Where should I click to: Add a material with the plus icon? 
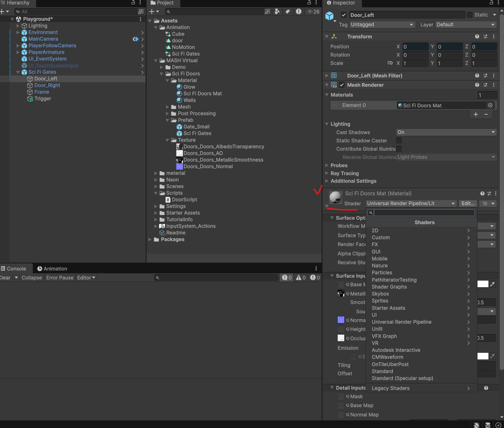coord(476,114)
